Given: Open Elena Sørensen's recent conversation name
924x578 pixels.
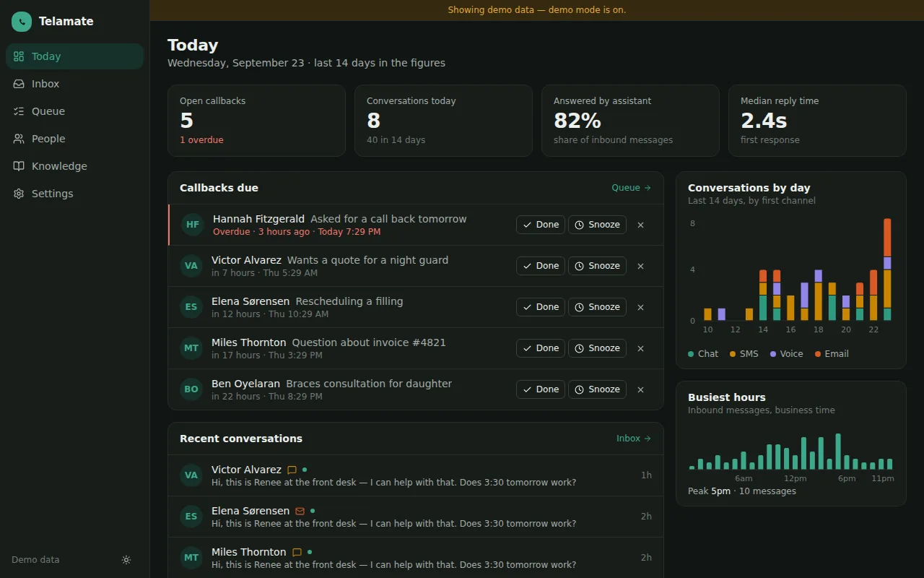Looking at the screenshot, I should (x=250, y=511).
